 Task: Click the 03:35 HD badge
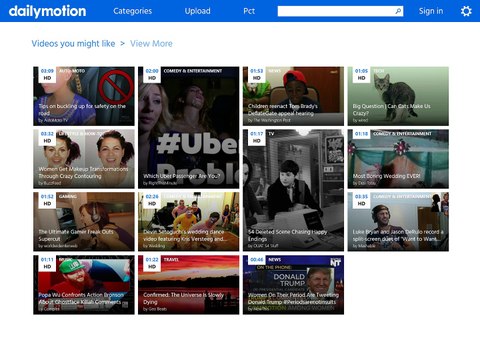pyautogui.click(x=361, y=200)
